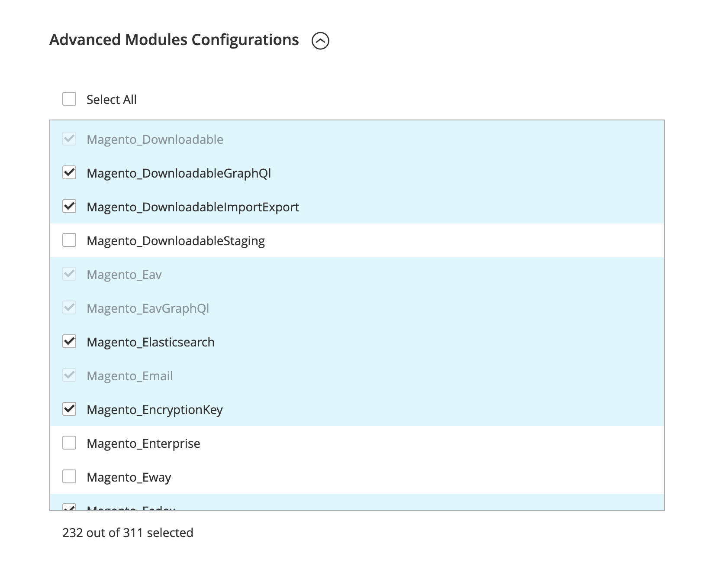This screenshot has height=576, width=728.
Task: Tick the Select All checkbox
Action: coord(69,99)
